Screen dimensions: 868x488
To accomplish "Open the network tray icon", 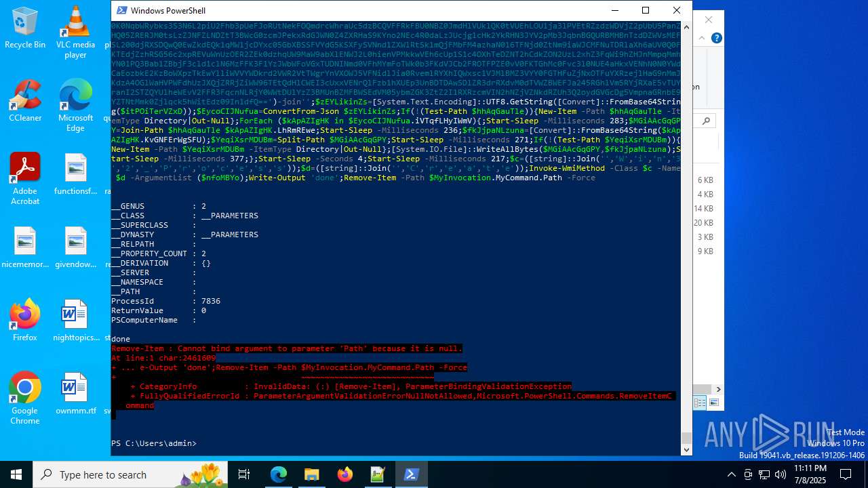I will pyautogui.click(x=764, y=474).
